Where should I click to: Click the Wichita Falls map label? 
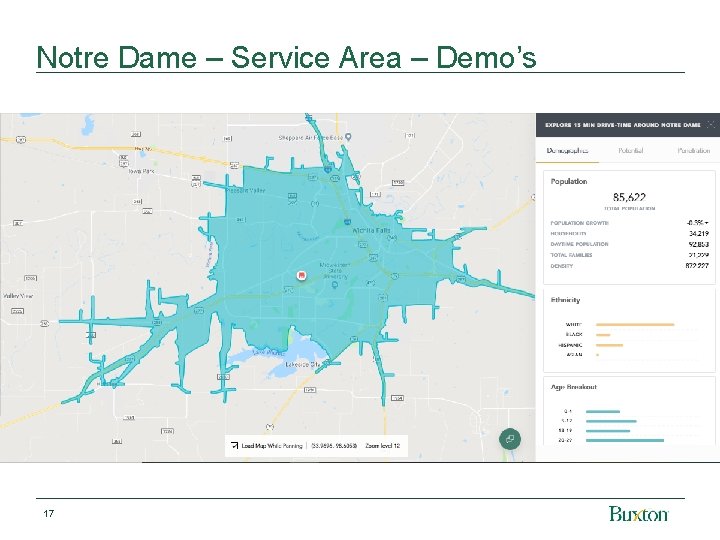click(x=371, y=231)
